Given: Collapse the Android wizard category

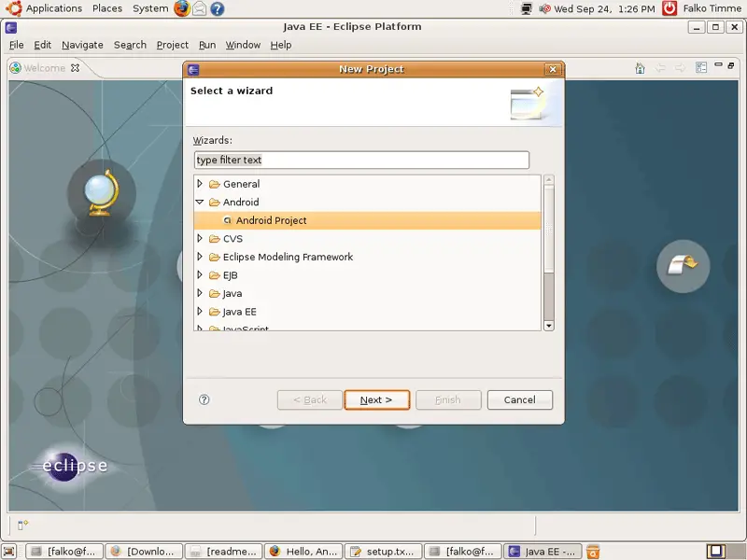Looking at the screenshot, I should tap(200, 202).
